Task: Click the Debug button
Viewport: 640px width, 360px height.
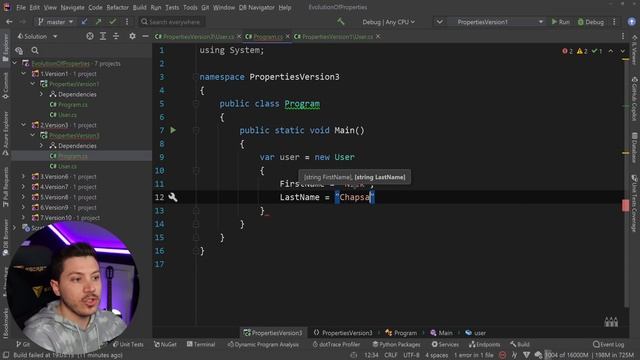Action: coord(591,22)
